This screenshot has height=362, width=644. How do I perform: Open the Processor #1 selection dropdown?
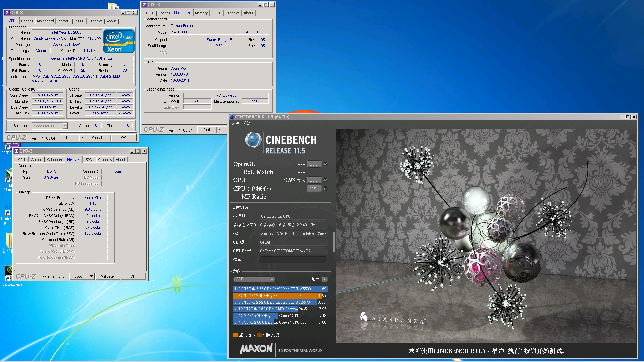(x=65, y=126)
